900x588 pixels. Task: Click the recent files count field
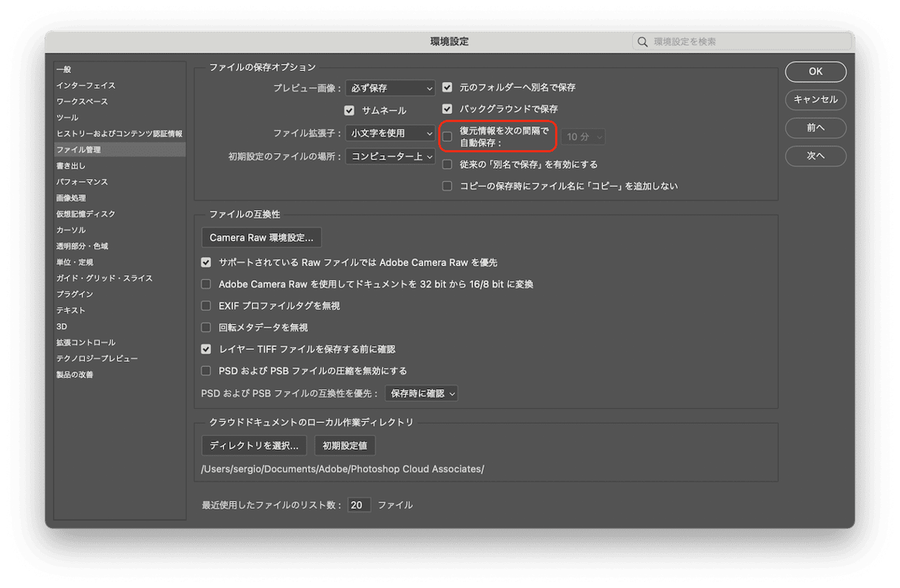pyautogui.click(x=359, y=505)
